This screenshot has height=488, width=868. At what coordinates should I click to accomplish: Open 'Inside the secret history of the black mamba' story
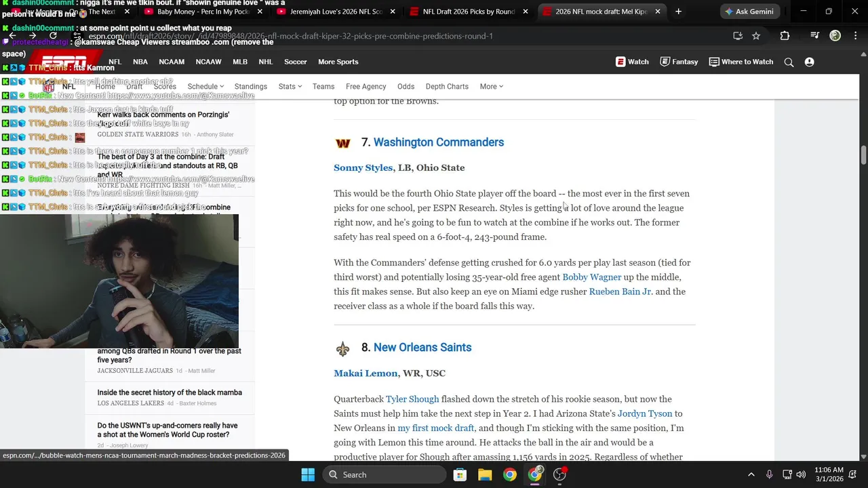(x=170, y=392)
